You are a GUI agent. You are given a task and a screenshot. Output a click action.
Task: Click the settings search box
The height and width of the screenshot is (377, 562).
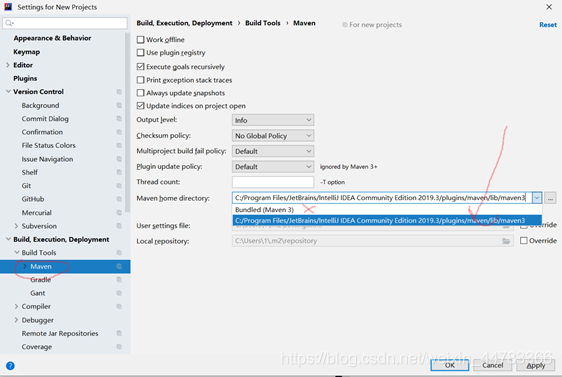(65, 23)
